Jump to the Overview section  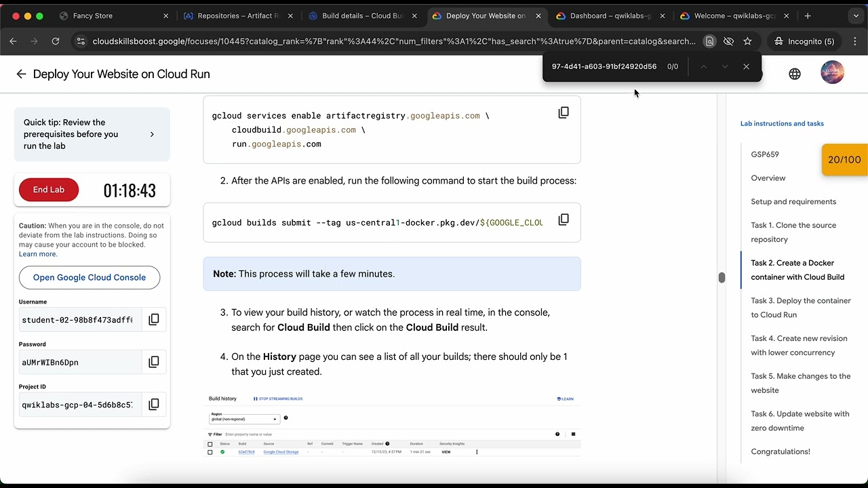[x=768, y=178]
